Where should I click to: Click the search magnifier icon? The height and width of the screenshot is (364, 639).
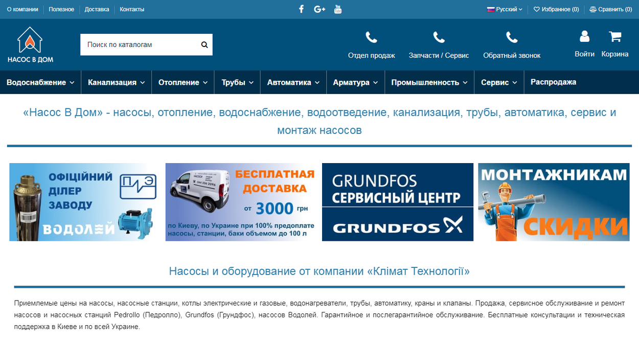tap(204, 44)
